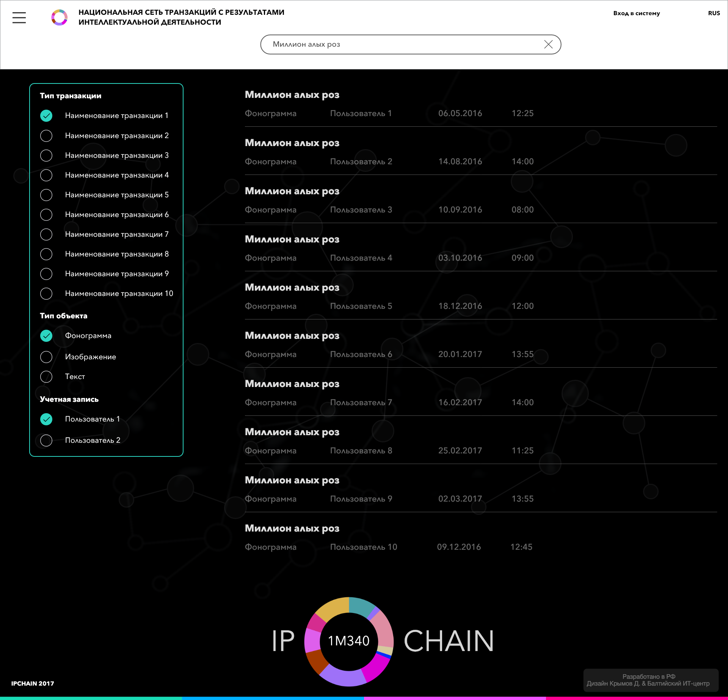Viewport: 728px width, 700px height.
Task: Enable 'Наименование транзакции 5' filter
Action: coord(46,195)
